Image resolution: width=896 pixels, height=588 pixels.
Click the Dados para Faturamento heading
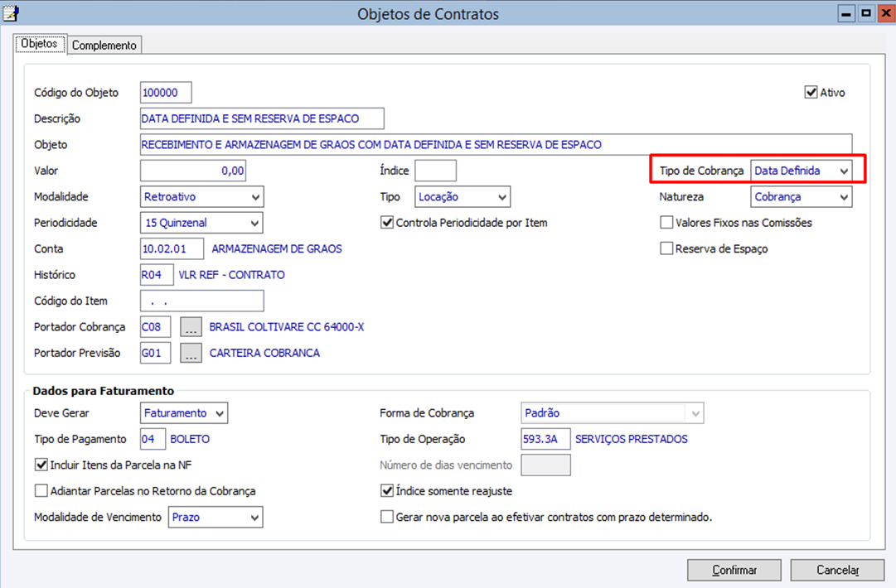104,391
